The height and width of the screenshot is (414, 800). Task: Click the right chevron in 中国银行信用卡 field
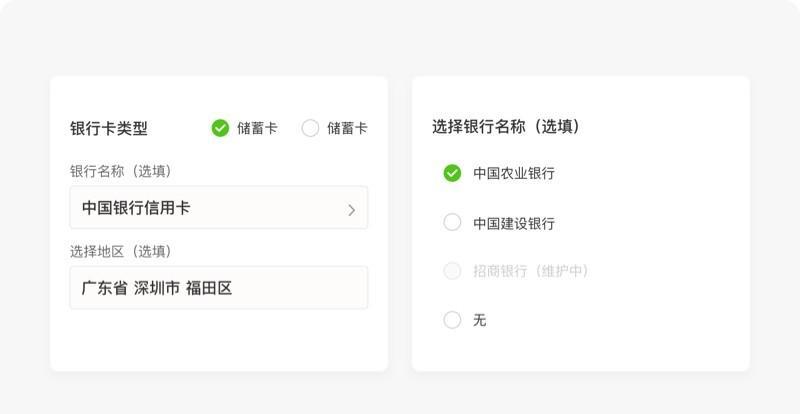(351, 210)
